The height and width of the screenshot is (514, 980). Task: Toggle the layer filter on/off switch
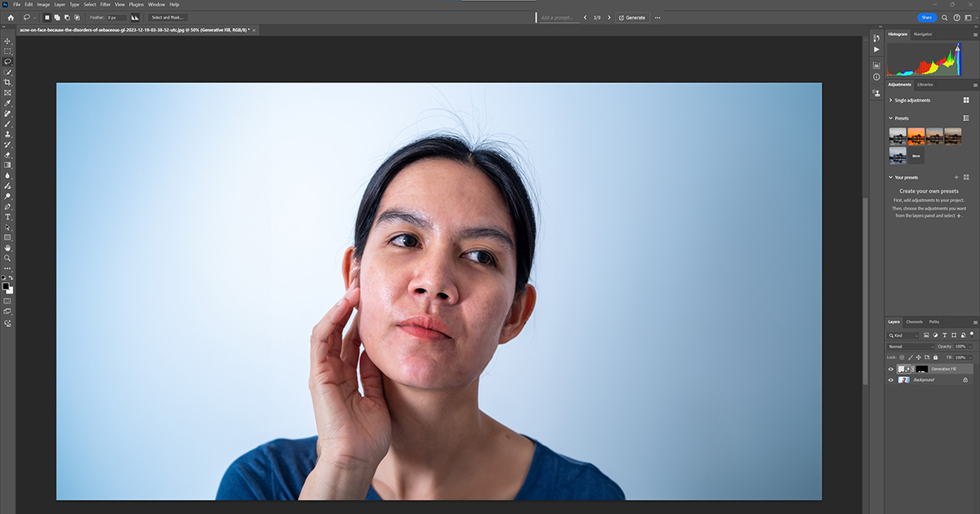[x=972, y=334]
